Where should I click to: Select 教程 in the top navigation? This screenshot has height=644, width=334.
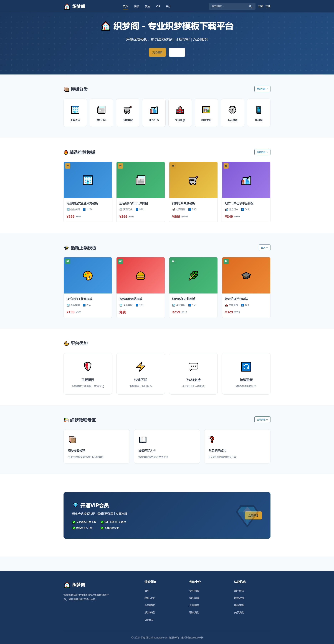coord(148,6)
